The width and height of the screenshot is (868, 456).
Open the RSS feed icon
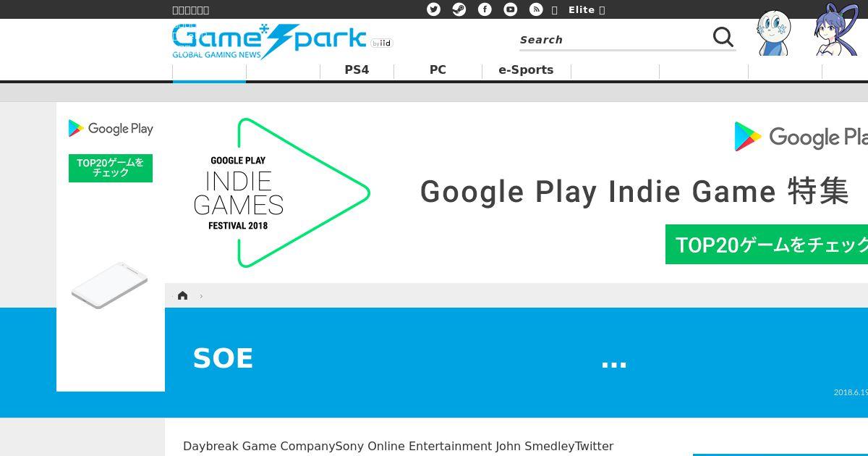pos(536,9)
